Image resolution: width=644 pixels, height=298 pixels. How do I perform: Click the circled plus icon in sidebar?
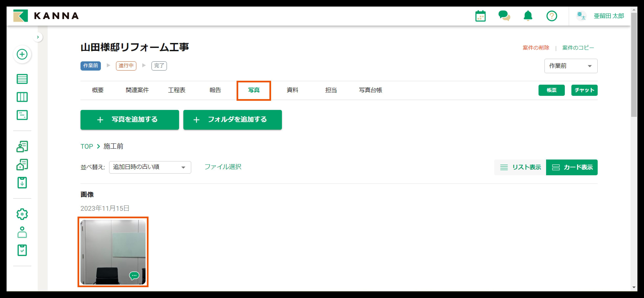[x=22, y=54]
